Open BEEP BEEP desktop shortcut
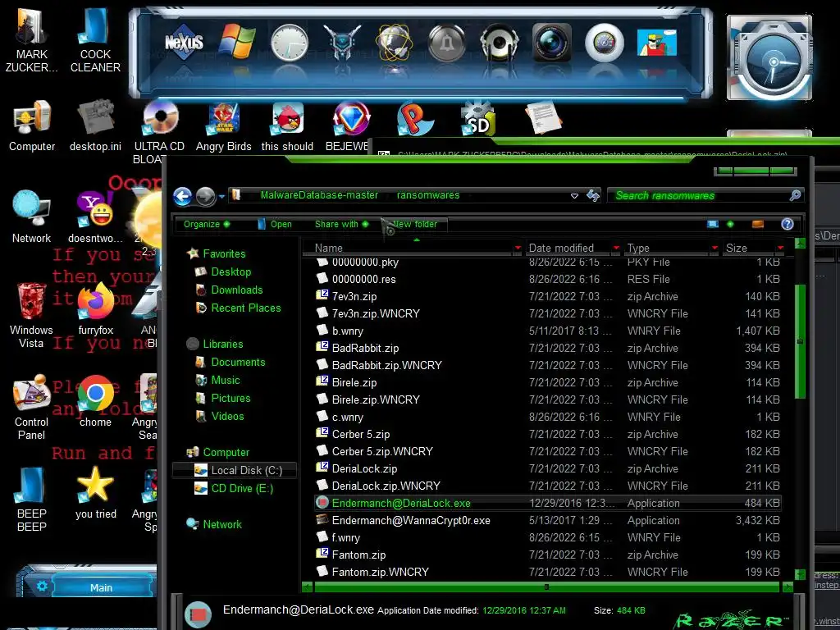This screenshot has width=840, height=630. click(x=32, y=500)
